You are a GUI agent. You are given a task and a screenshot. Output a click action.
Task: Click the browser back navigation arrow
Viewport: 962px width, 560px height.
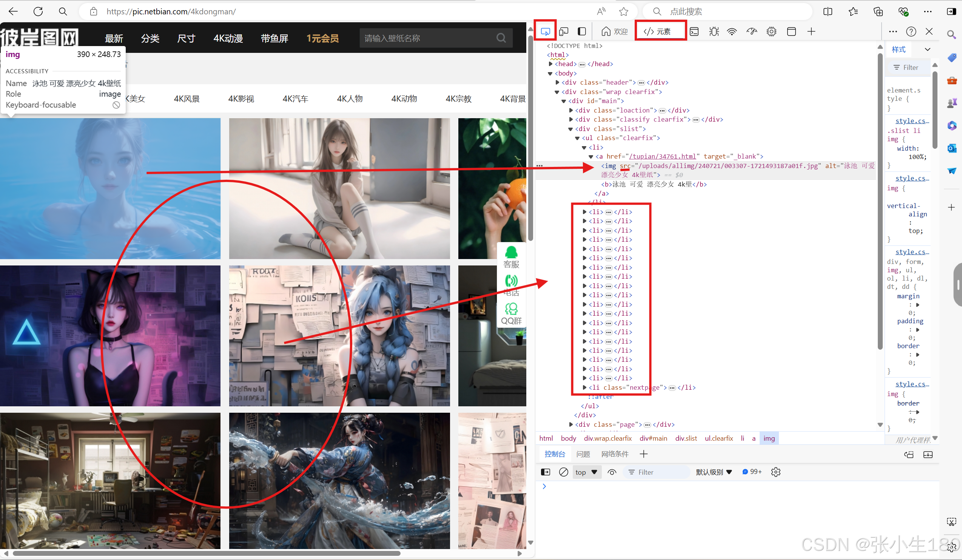pyautogui.click(x=13, y=11)
